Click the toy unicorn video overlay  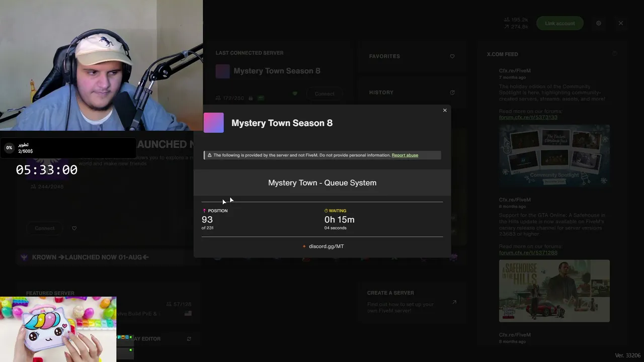point(58,329)
